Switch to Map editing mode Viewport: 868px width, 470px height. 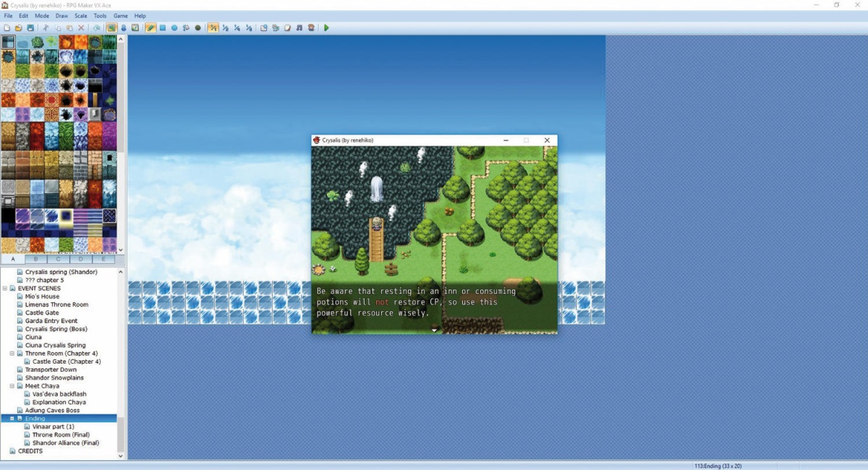tap(111, 27)
